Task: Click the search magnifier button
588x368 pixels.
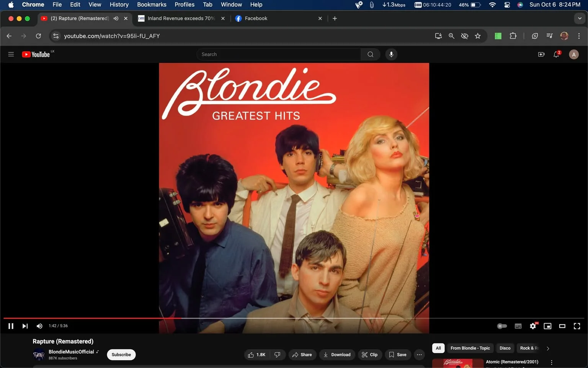Action: pos(370,54)
